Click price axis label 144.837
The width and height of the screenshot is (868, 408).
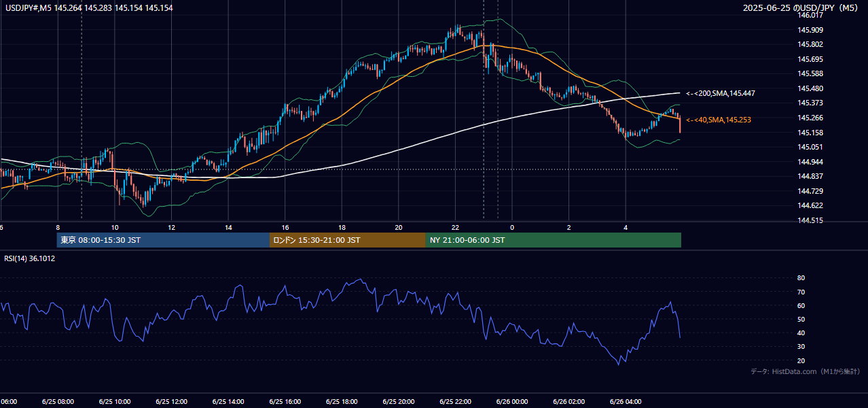click(809, 176)
